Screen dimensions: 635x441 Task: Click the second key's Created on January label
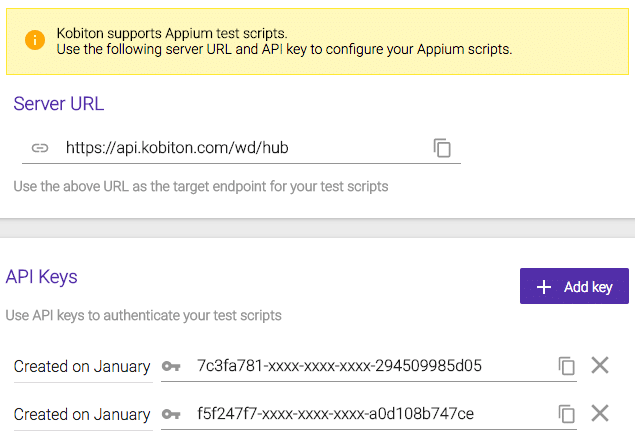pyautogui.click(x=82, y=414)
